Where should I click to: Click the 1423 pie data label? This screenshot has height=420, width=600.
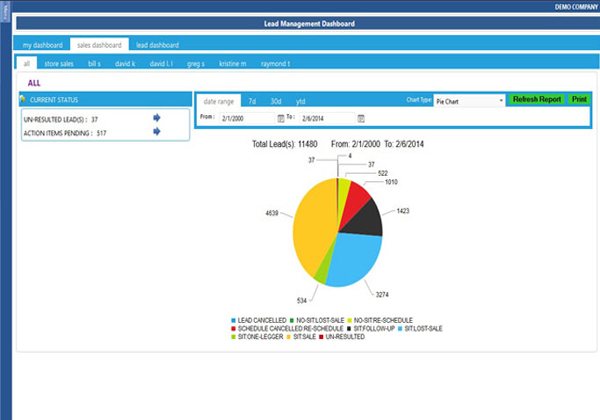tap(403, 211)
